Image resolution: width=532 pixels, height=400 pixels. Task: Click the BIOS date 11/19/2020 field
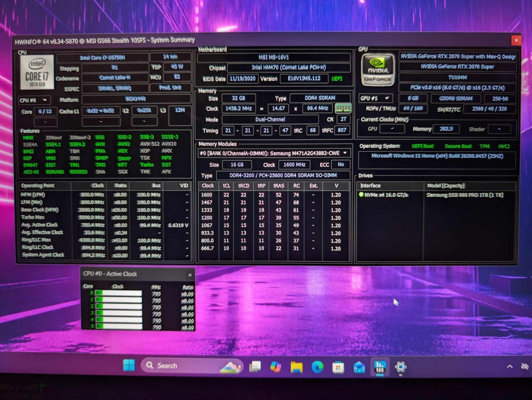click(243, 79)
